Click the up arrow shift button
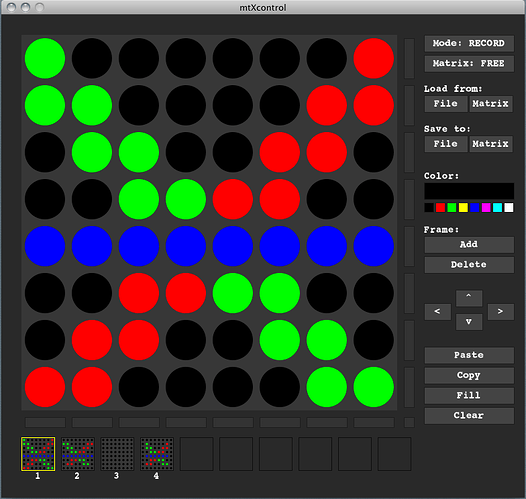 pos(469,298)
